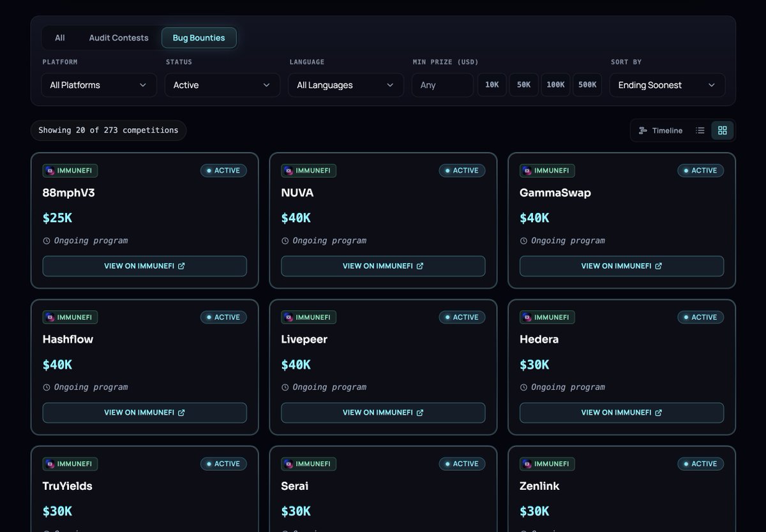This screenshot has width=766, height=532.
Task: Select the Audit Contests tab
Action: [119, 38]
